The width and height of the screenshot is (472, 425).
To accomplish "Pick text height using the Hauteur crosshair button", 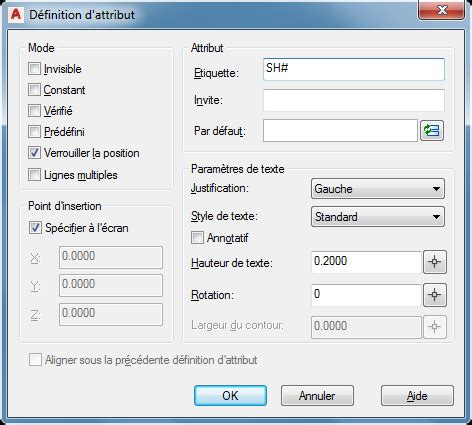I will pyautogui.click(x=435, y=262).
